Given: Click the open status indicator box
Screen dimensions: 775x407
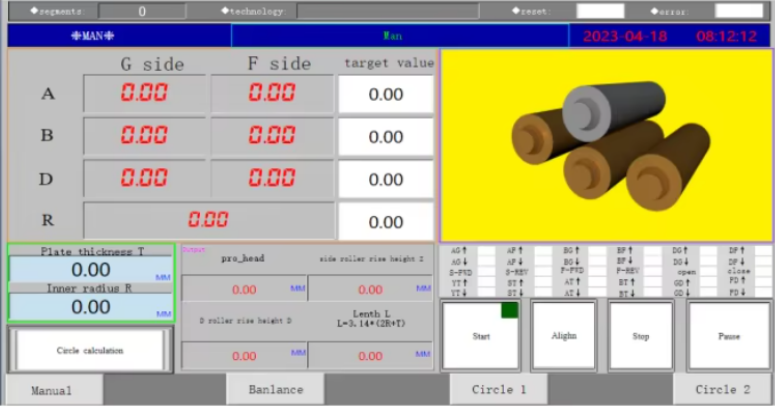Looking at the screenshot, I should (708, 272).
